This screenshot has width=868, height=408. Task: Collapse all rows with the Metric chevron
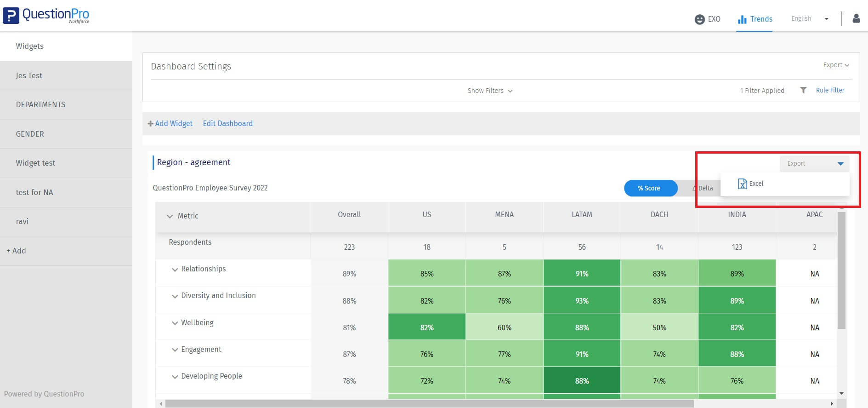170,216
